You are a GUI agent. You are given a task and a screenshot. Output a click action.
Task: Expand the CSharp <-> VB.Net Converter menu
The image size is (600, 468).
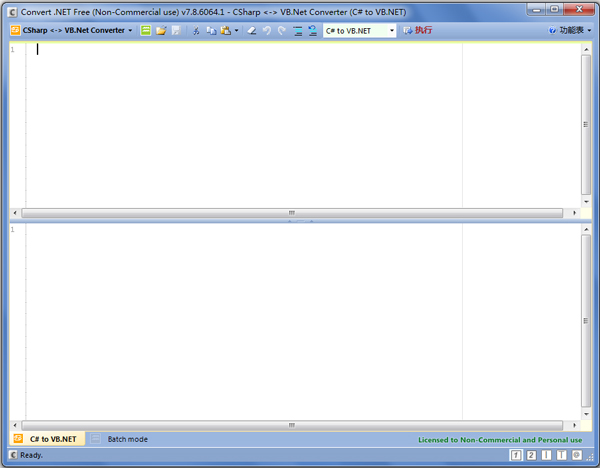pos(72,31)
